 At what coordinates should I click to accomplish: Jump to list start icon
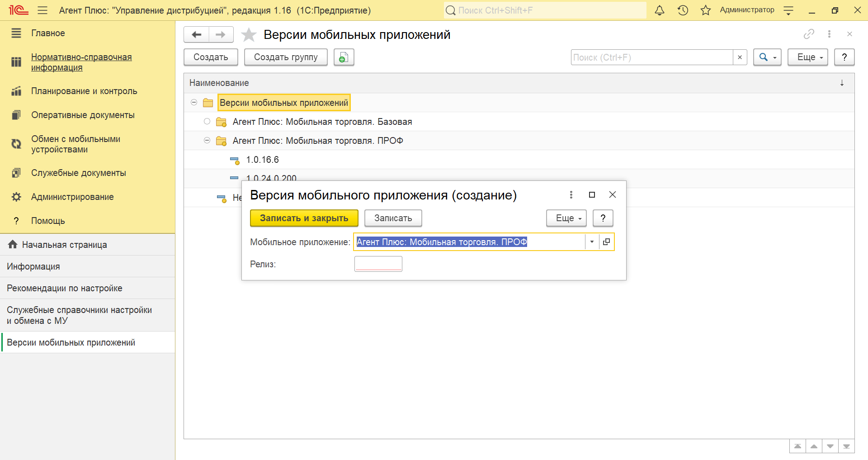coord(797,446)
